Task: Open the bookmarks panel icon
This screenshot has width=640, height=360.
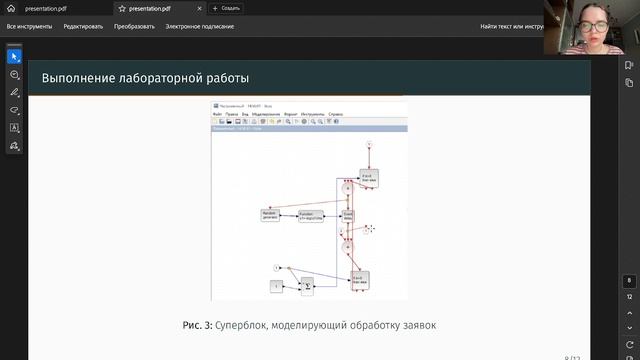Action: pyautogui.click(x=629, y=65)
